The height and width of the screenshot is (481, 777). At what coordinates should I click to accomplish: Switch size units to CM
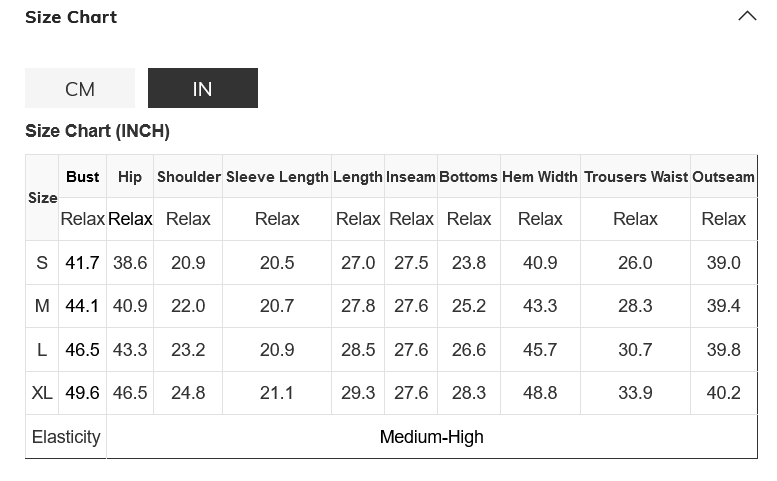(x=80, y=89)
